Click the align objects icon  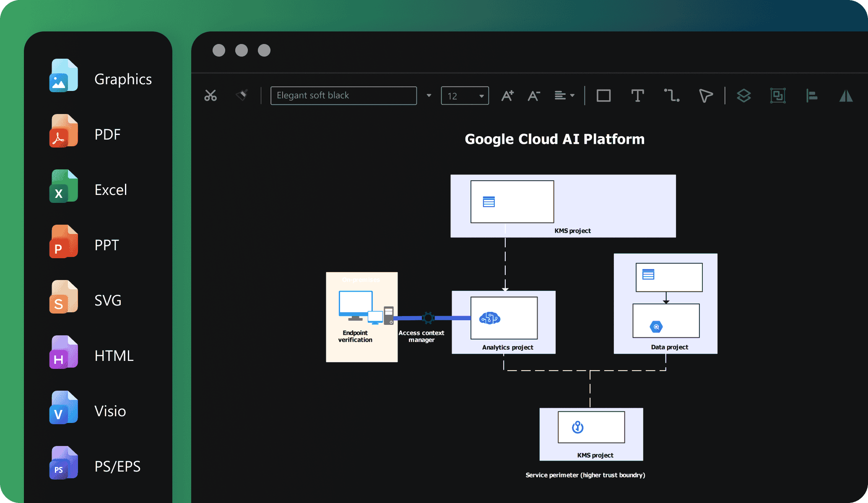coord(811,96)
